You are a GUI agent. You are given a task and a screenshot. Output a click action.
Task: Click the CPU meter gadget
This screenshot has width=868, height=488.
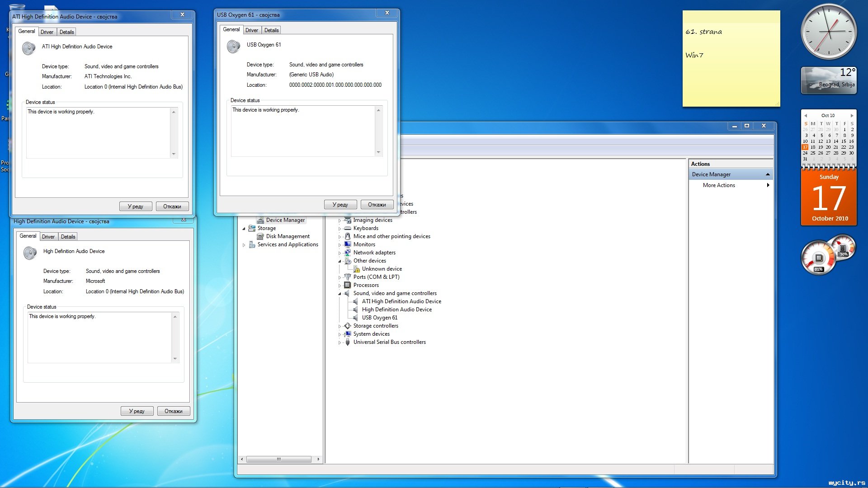coord(819,258)
